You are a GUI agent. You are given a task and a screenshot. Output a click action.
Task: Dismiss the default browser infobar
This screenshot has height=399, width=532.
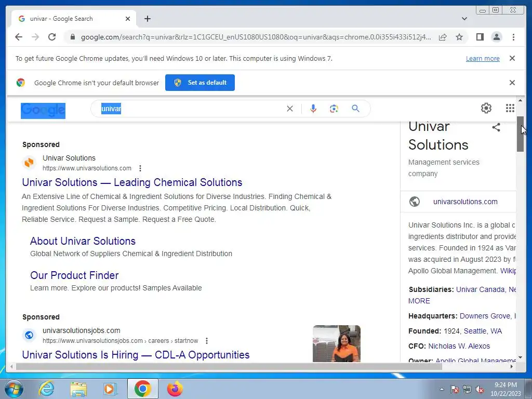(x=512, y=83)
